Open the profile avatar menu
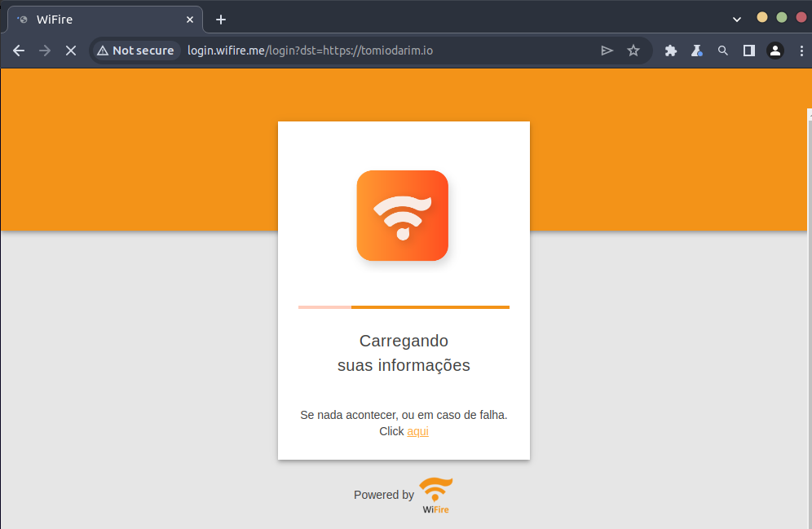Image resolution: width=812 pixels, height=529 pixels. pos(775,51)
